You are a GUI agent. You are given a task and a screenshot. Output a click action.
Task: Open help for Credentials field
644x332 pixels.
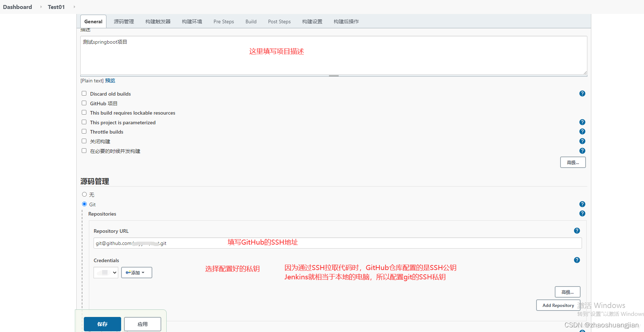[577, 260]
